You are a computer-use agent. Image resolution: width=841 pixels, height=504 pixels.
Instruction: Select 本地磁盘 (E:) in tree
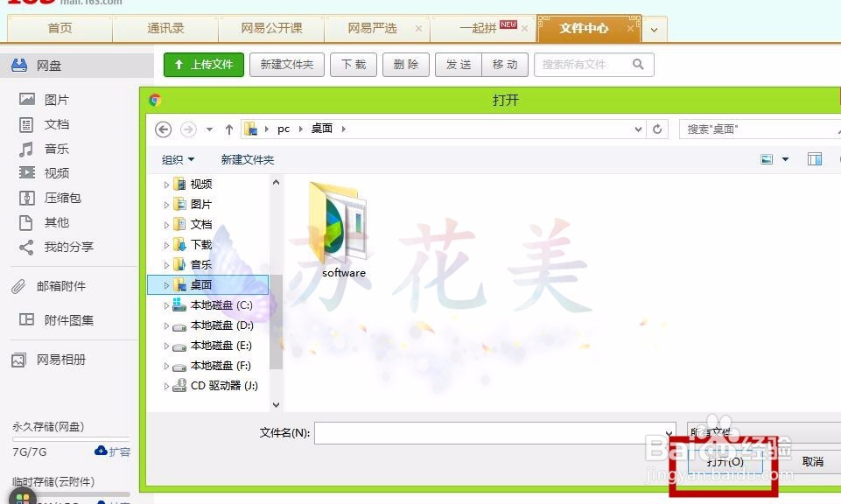pos(221,346)
